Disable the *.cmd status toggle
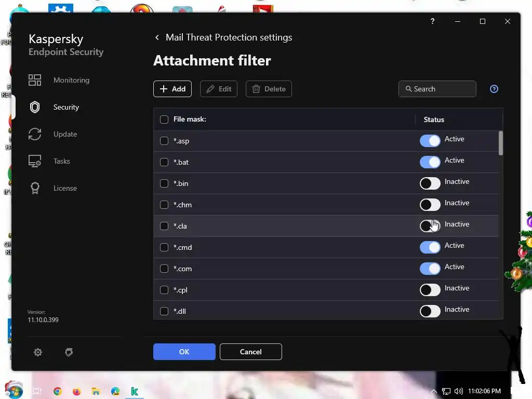532x399 pixels. click(430, 247)
